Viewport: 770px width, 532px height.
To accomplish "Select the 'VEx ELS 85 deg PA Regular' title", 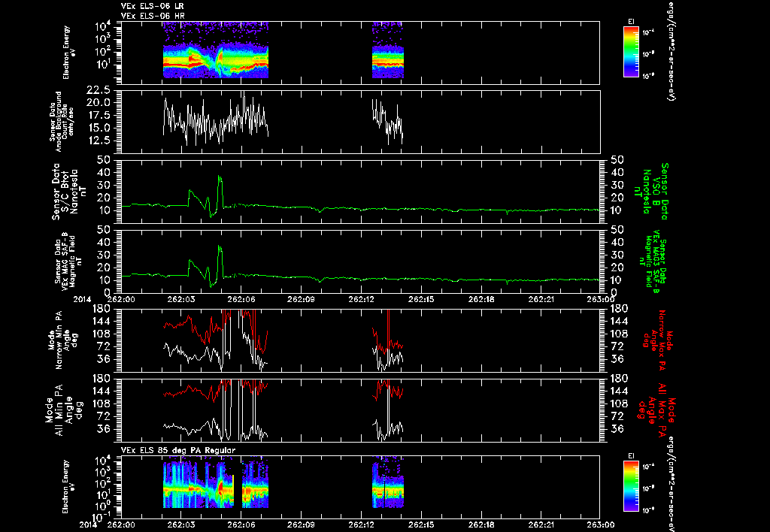I will tap(178, 450).
